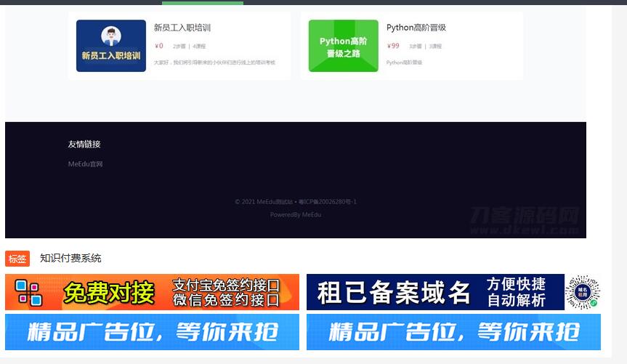The image size is (627, 364).
Task: Open the Python高阶晋级 green course thumbnail
Action: (344, 46)
